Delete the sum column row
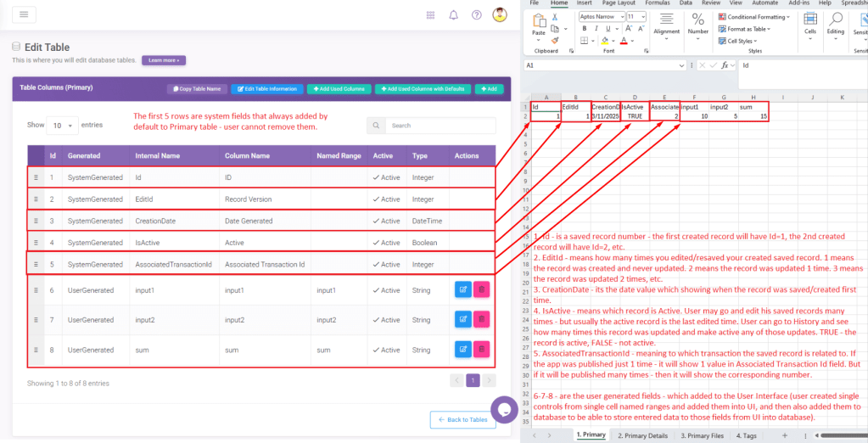Image resolution: width=868 pixels, height=443 pixels. click(x=482, y=349)
